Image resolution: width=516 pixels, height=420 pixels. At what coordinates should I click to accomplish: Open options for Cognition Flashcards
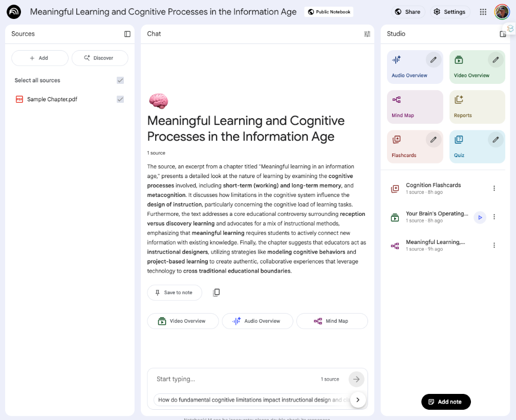point(494,188)
